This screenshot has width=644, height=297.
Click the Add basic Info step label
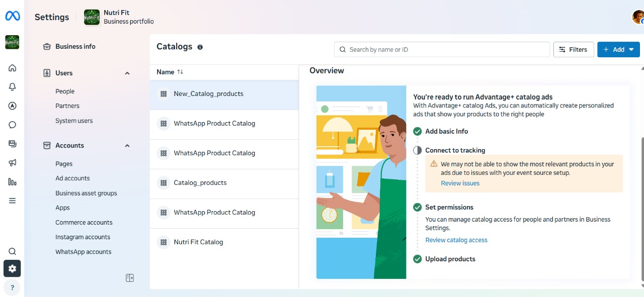[447, 131]
